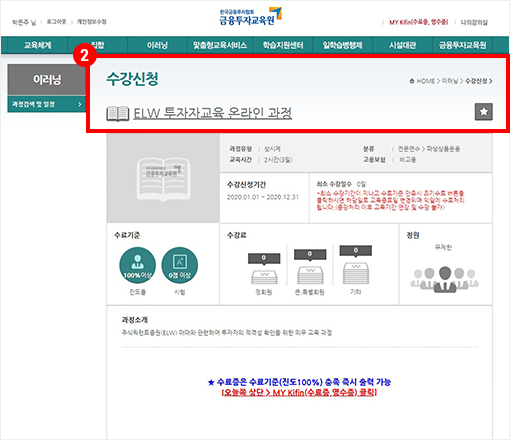Viewport: 510px width, 440px height.
Task: Click the date range 2020.01.01 ~ 2020.12.31
Action: tap(263, 197)
